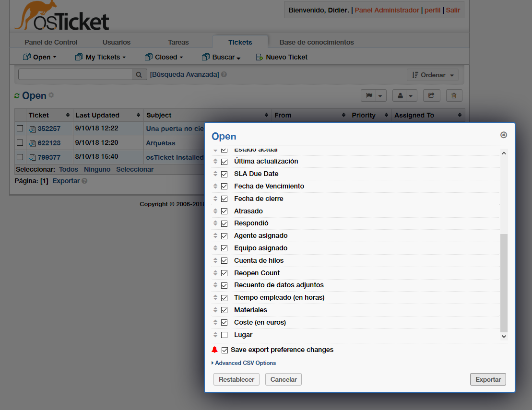
Task: Uncheck the Materiales export field
Action: pyautogui.click(x=224, y=310)
